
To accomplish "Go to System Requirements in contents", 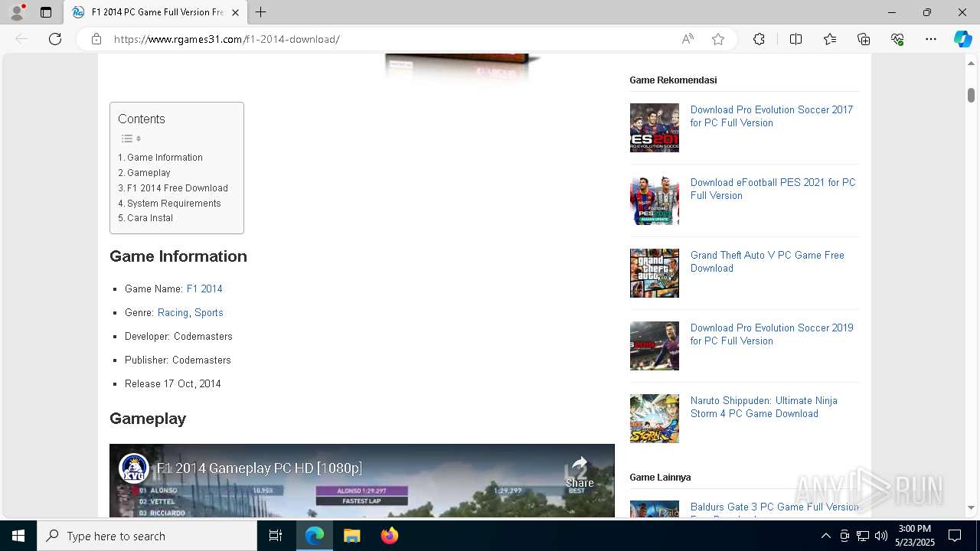I will pyautogui.click(x=174, y=204).
